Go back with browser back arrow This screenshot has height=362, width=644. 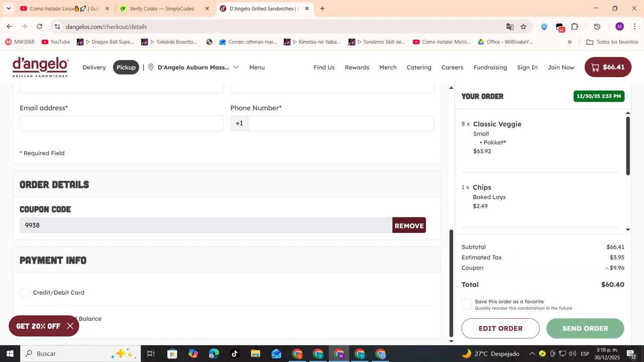9,27
